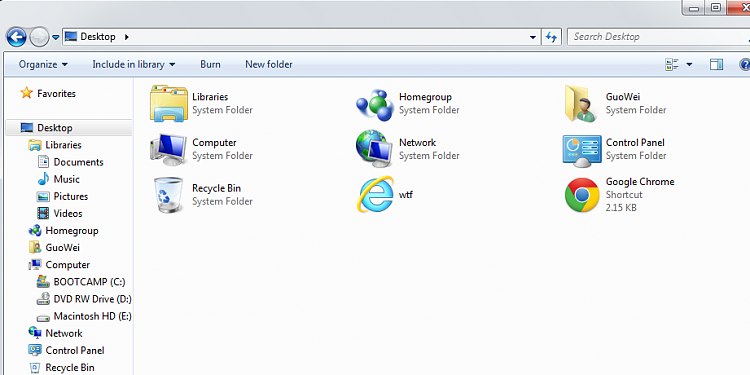Click the Macintosh HD (E:) drive icon
The image size is (750, 375).
tap(43, 317)
